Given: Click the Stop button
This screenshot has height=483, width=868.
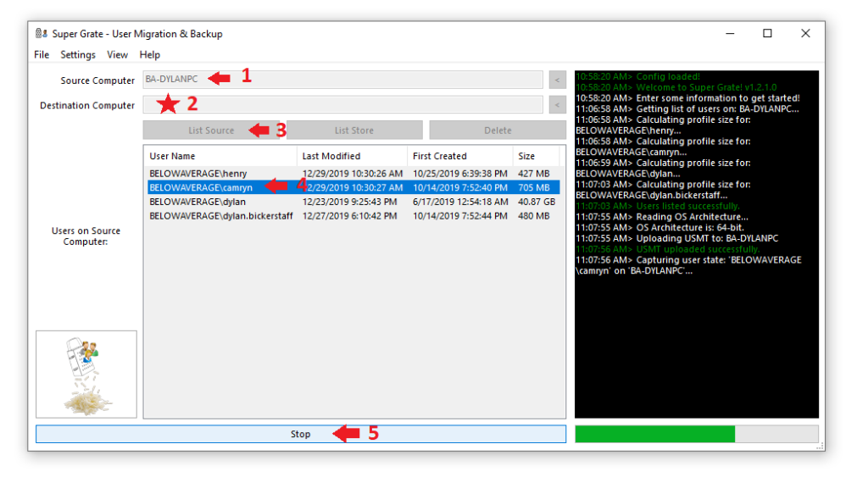Looking at the screenshot, I should coord(301,435).
